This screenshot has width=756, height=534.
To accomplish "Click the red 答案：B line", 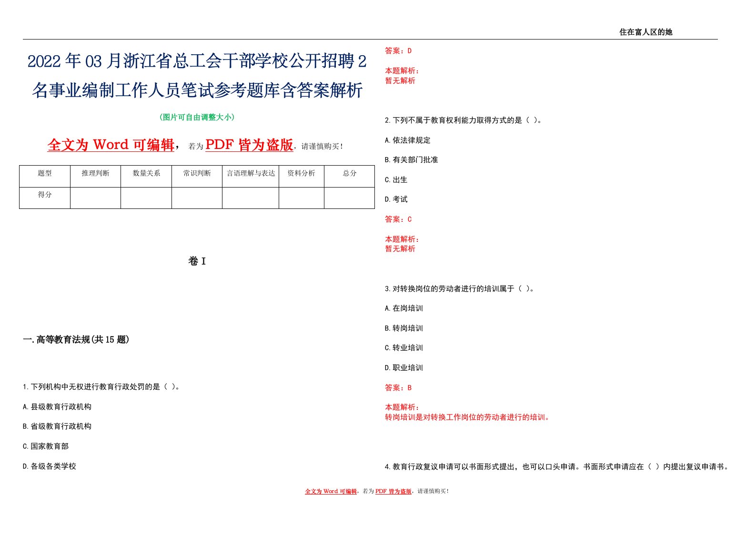I will 398,388.
